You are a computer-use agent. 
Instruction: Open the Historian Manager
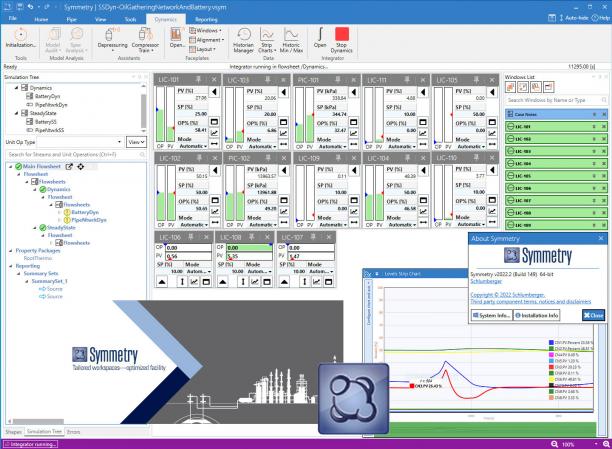coord(244,39)
